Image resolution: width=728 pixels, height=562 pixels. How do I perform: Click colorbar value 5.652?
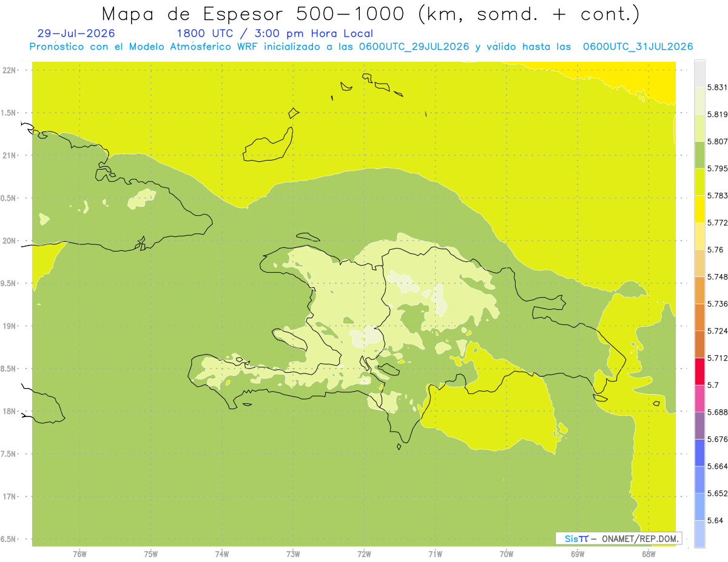pos(717,493)
